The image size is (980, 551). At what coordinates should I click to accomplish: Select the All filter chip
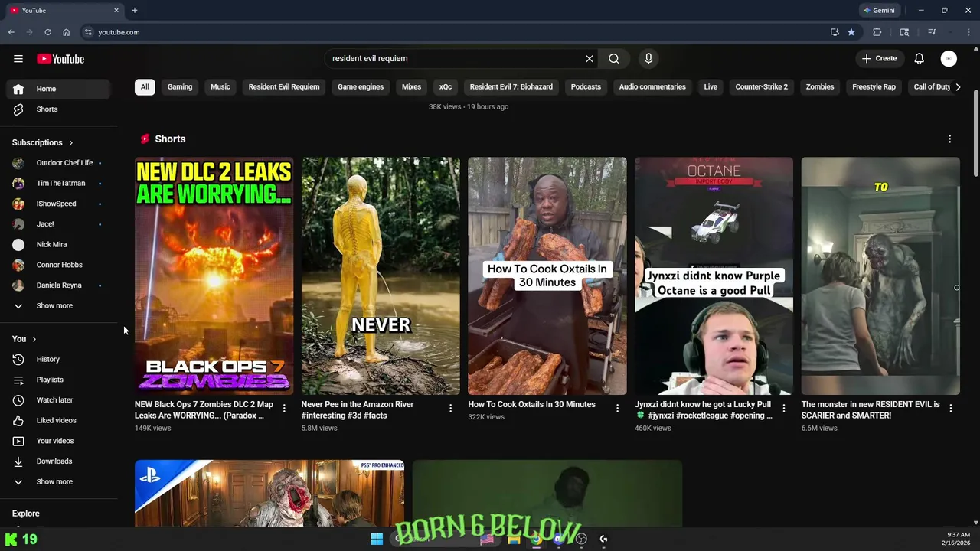click(145, 86)
